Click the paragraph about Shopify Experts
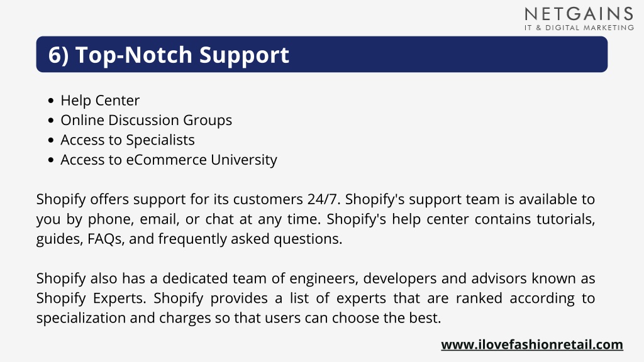The width and height of the screenshot is (644, 362). click(316, 298)
